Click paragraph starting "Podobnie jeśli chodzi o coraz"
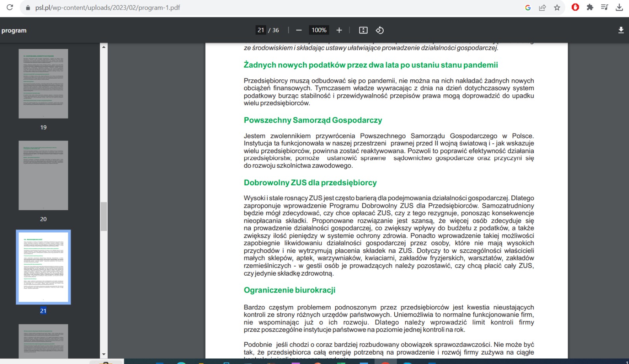629x364 pixels. tap(389, 349)
